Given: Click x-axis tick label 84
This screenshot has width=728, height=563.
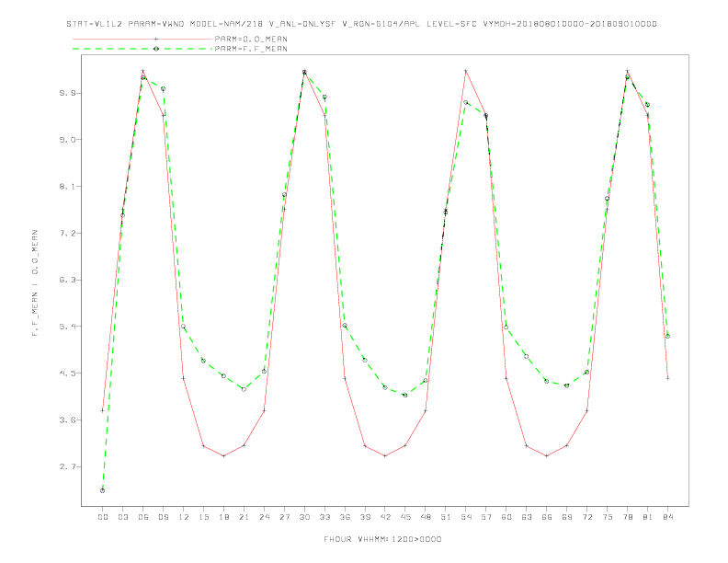Looking at the screenshot, I should pos(668,517).
